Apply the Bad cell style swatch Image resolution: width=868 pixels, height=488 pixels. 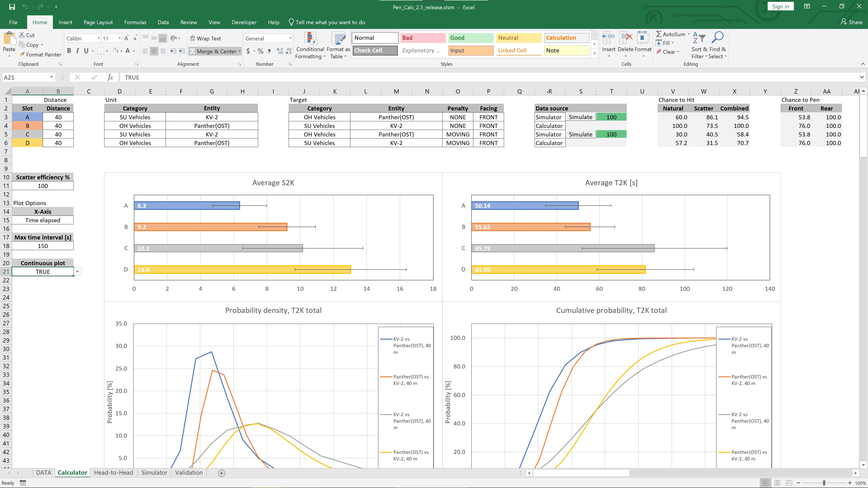[422, 38]
